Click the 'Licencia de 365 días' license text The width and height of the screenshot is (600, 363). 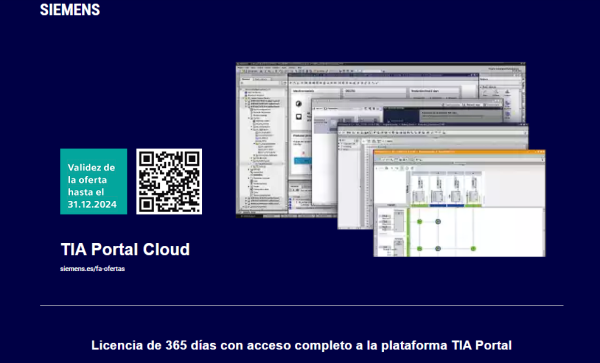click(x=301, y=345)
